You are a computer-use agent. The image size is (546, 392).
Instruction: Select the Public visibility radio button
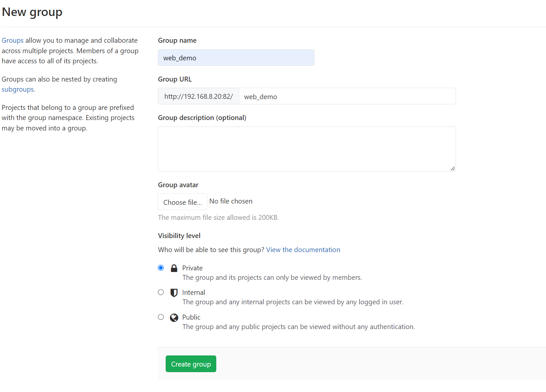pyautogui.click(x=161, y=317)
